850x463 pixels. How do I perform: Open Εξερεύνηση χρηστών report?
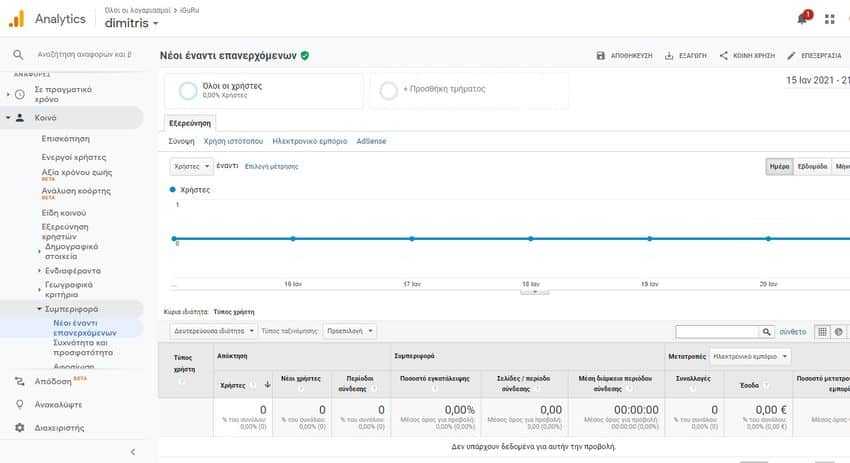click(x=65, y=232)
